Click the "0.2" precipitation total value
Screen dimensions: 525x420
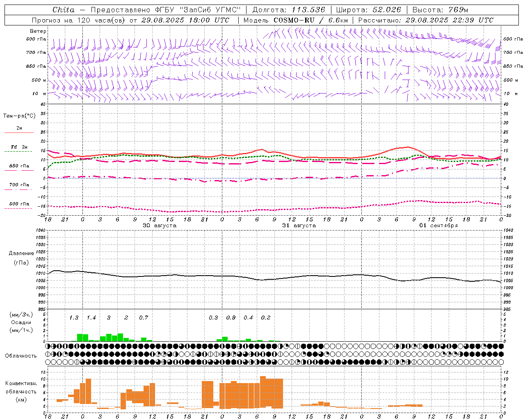[266, 317]
